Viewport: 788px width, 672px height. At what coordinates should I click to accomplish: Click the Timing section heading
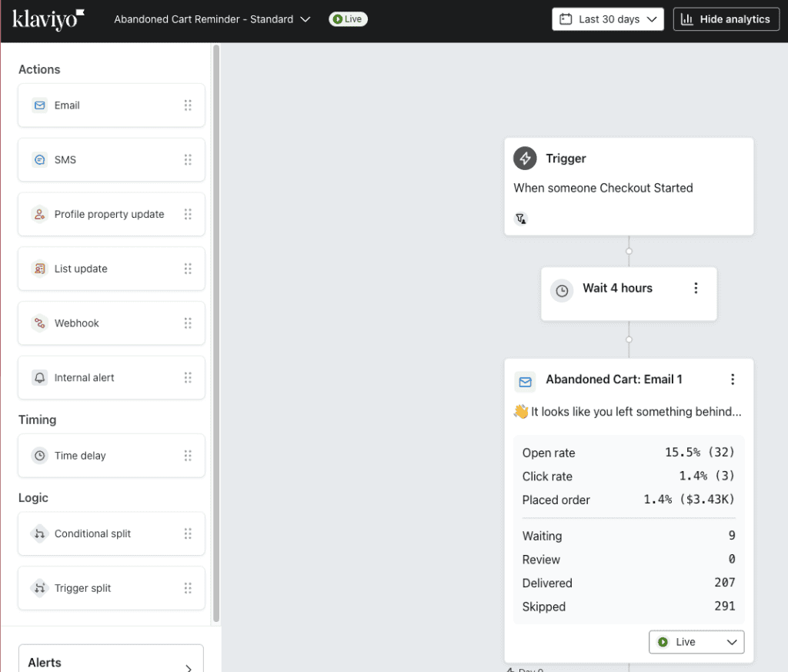(x=37, y=420)
